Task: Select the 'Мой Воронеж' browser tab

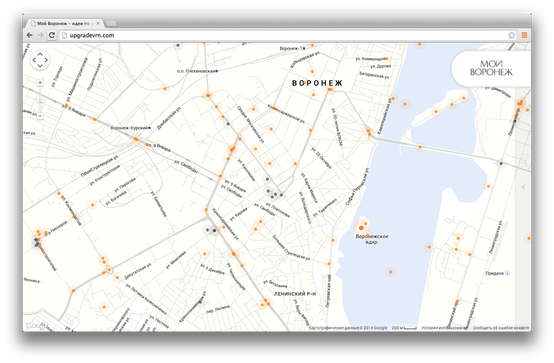Action: click(65, 23)
